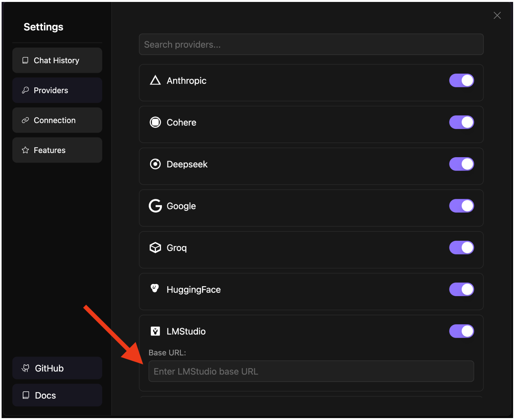Toggle the Google provider switch
516x420 pixels.
pyautogui.click(x=461, y=206)
